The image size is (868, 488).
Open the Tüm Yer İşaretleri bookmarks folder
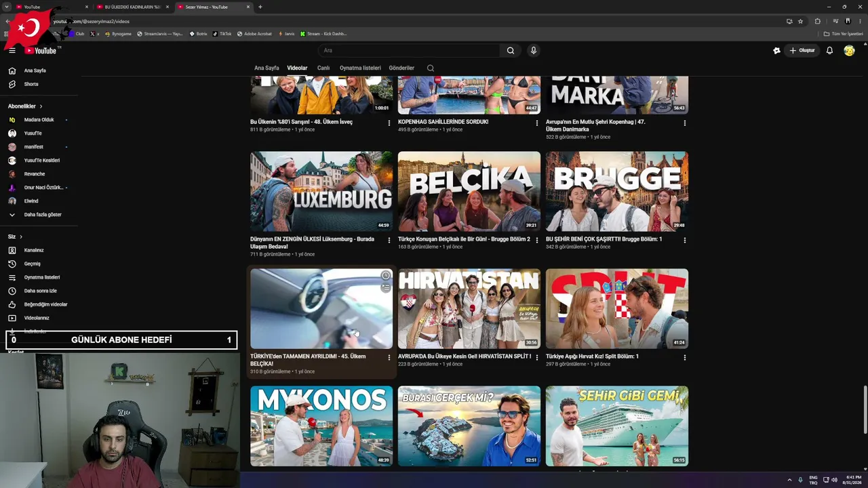[844, 34]
